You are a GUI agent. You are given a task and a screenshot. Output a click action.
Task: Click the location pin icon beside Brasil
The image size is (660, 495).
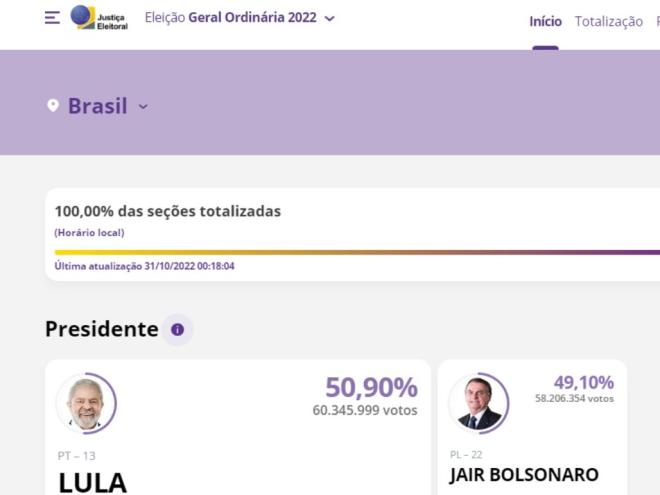coord(53,105)
